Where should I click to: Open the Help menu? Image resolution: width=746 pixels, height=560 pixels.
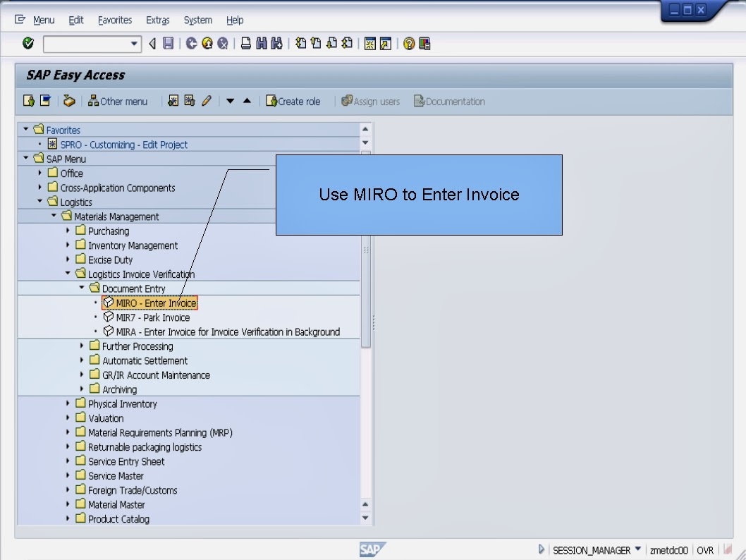235,20
